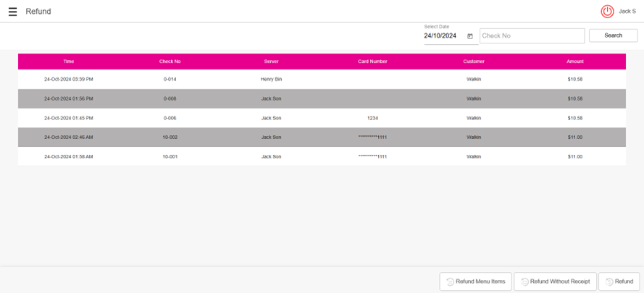Viewport: 644px width, 293px height.
Task: Click the Search button
Action: coord(613,35)
